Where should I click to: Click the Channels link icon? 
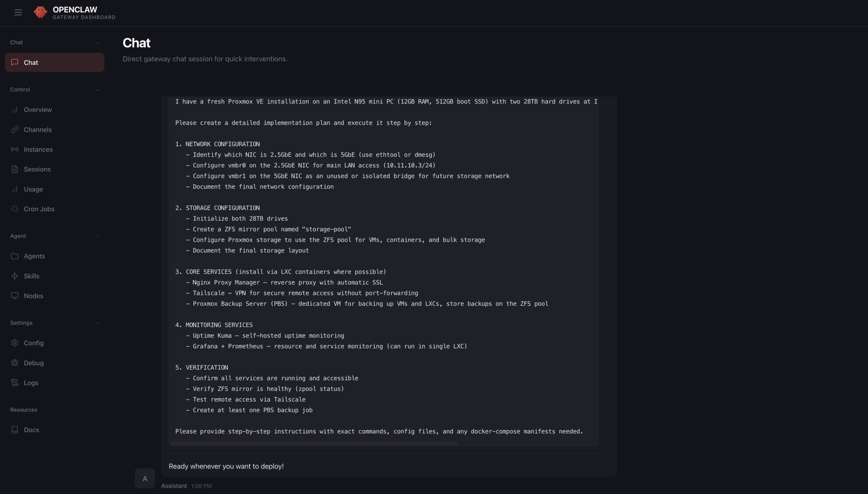(x=15, y=130)
